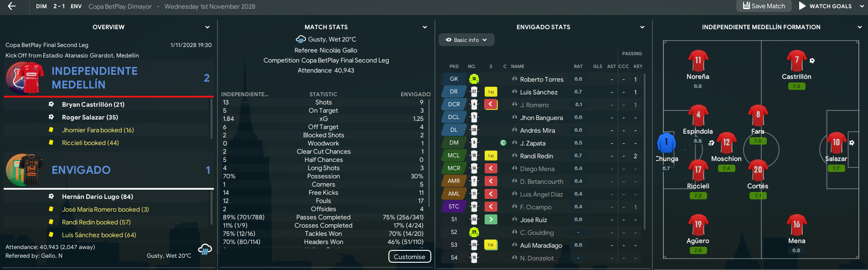Click Salazar's number 10 shirt on formation
The height and width of the screenshot is (270, 868).
click(x=836, y=143)
